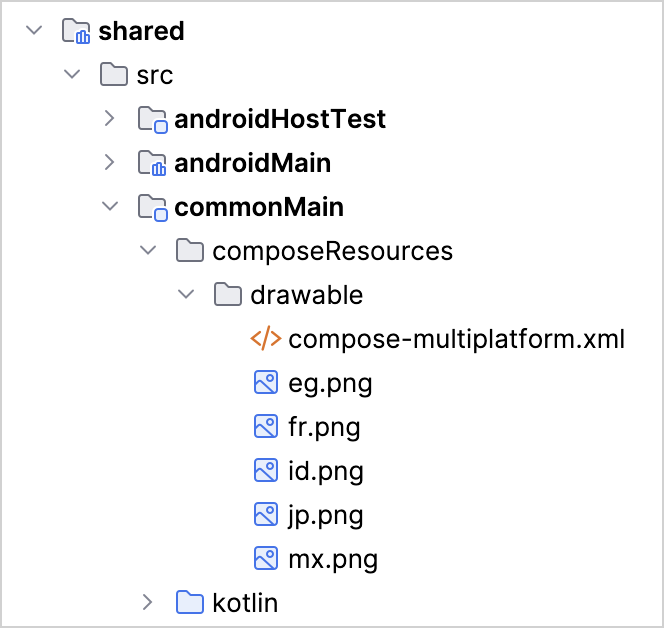Click the shared module folder icon
Image resolution: width=664 pixels, height=628 pixels.
pyautogui.click(x=76, y=31)
